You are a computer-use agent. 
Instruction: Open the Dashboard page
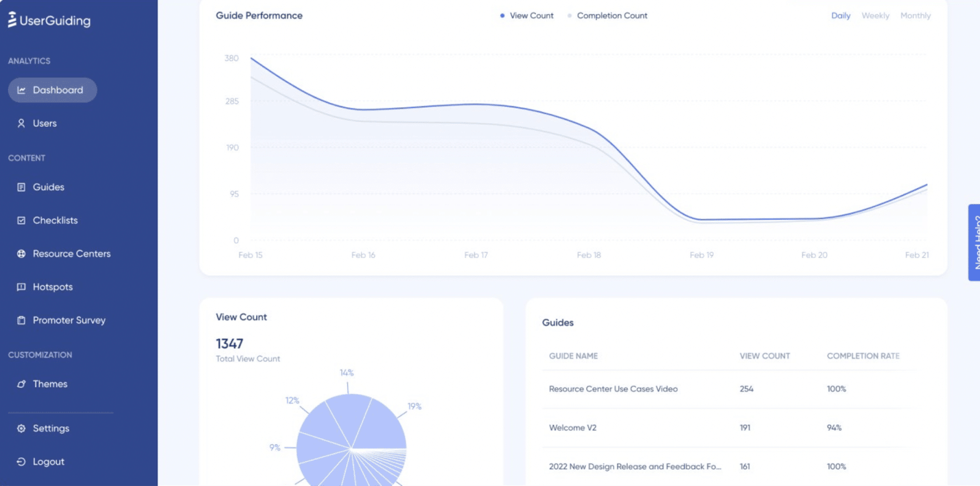[53, 90]
